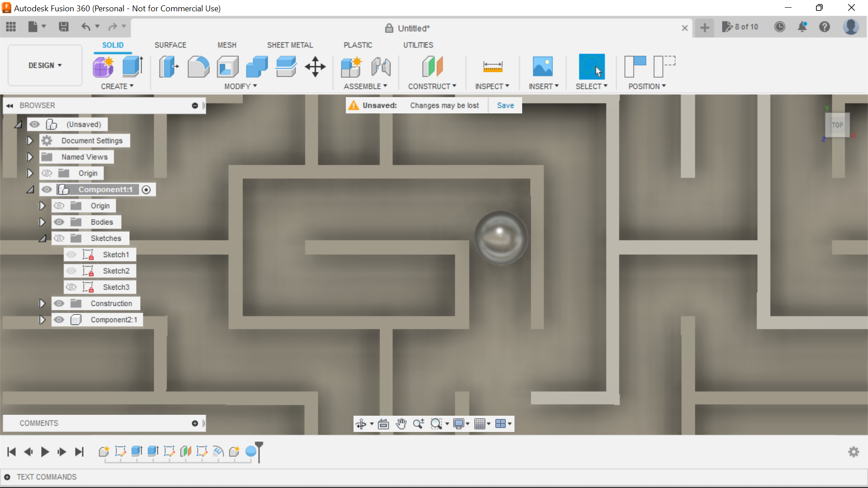This screenshot has height=488, width=868.
Task: Select the Create Form tool
Action: (x=103, y=66)
